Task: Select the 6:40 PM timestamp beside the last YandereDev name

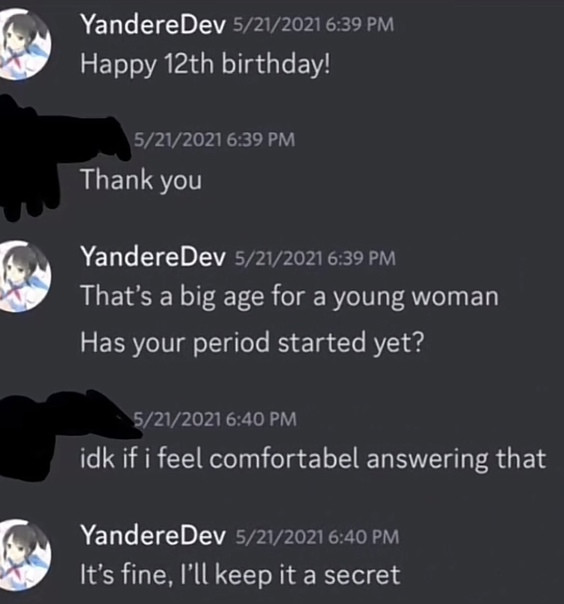Action: point(317,537)
